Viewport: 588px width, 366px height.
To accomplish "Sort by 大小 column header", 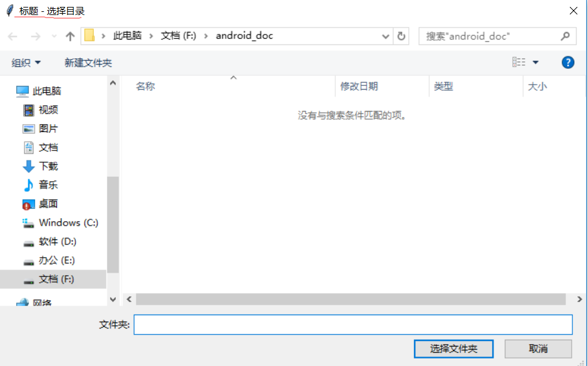I will (537, 86).
